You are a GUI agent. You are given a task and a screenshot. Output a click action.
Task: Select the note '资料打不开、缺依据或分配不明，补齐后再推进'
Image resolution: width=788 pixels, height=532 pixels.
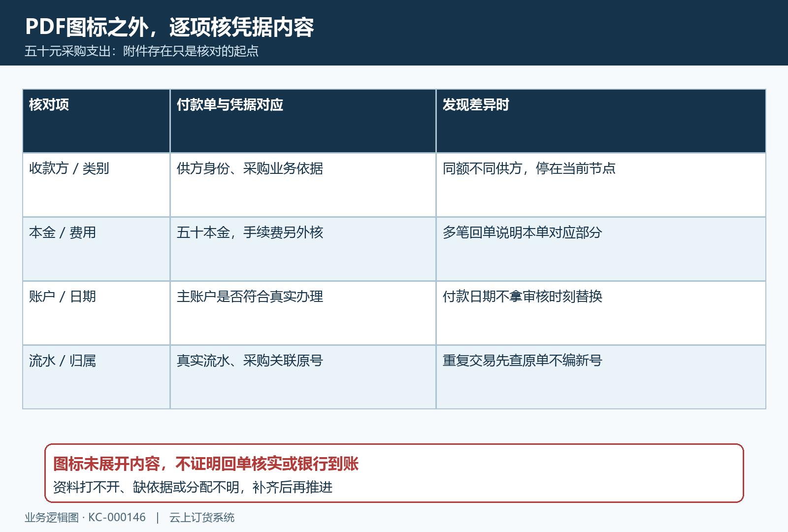(193, 487)
